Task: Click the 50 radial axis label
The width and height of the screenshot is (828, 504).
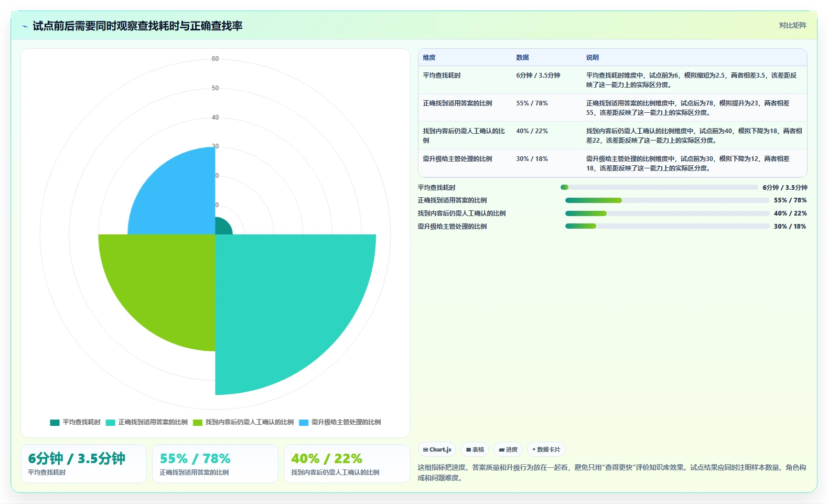Action: click(x=215, y=88)
